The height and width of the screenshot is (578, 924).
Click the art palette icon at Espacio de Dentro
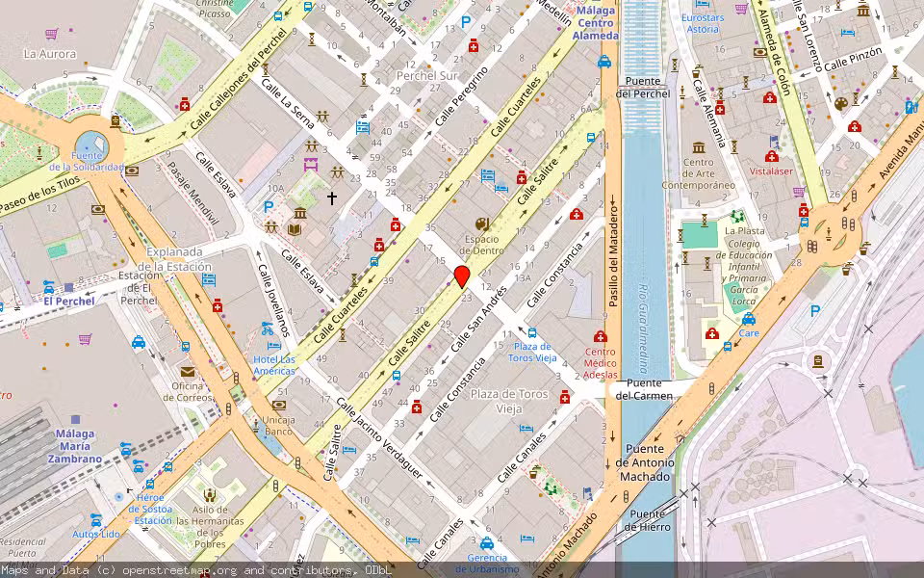(x=481, y=224)
